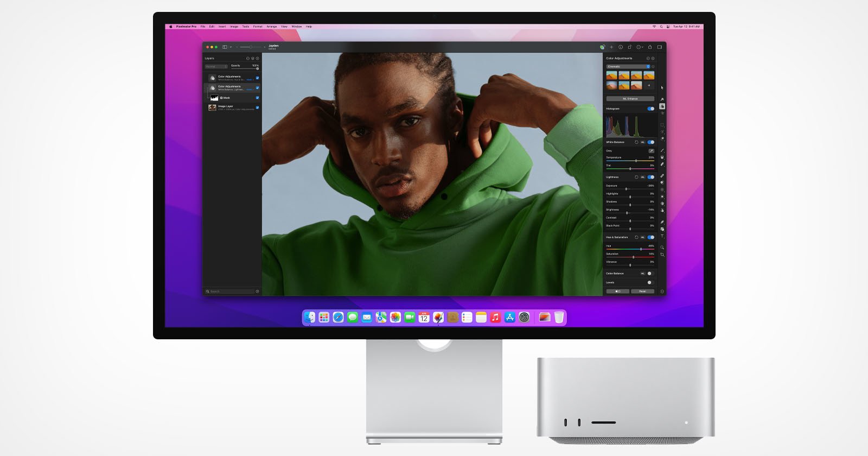Open the File menu
This screenshot has height=456, width=868.
point(203,27)
